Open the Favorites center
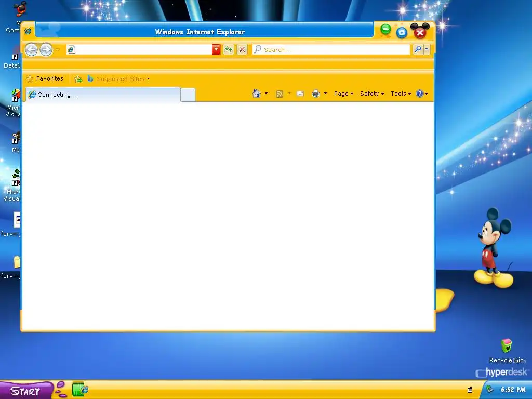This screenshot has width=532, height=399. click(45, 79)
